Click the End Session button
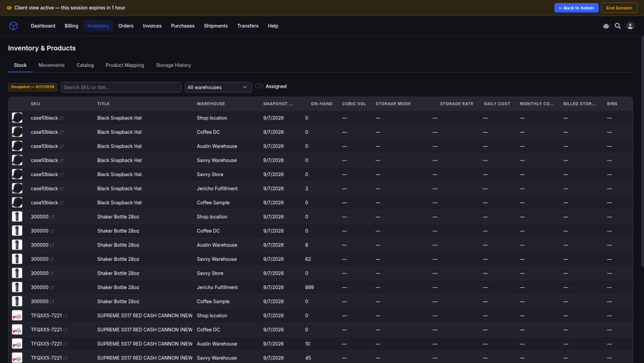Viewport: 644px width, 363px height. point(619,8)
